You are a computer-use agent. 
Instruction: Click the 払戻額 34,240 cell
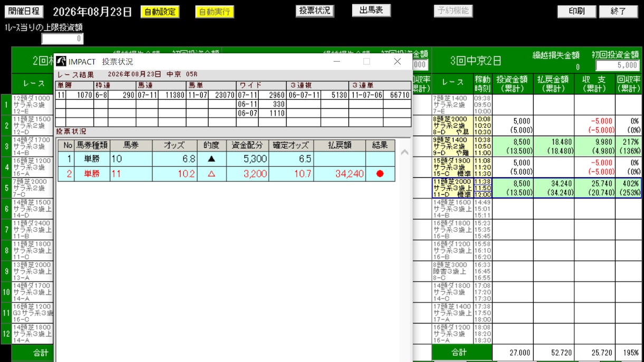click(x=339, y=174)
